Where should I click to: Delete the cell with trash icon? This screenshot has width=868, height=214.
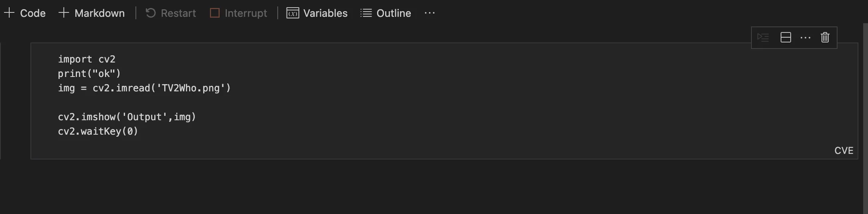click(x=825, y=38)
